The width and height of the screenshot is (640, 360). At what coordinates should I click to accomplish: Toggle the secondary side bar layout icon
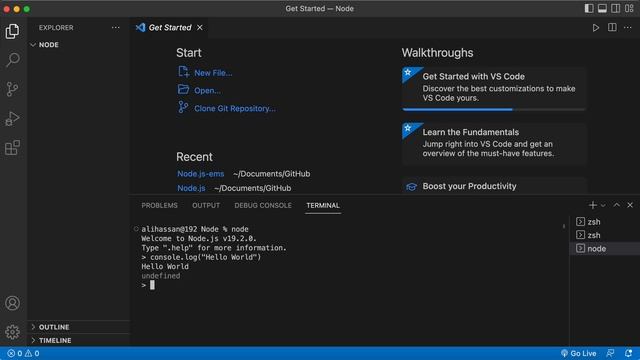click(x=616, y=9)
